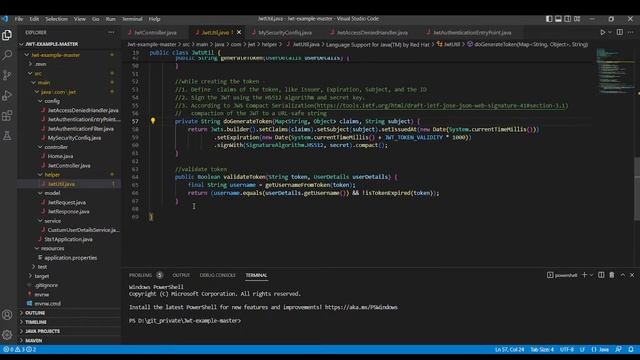Open the Selection menu
Viewport: 640px width, 360px height.
[56, 19]
